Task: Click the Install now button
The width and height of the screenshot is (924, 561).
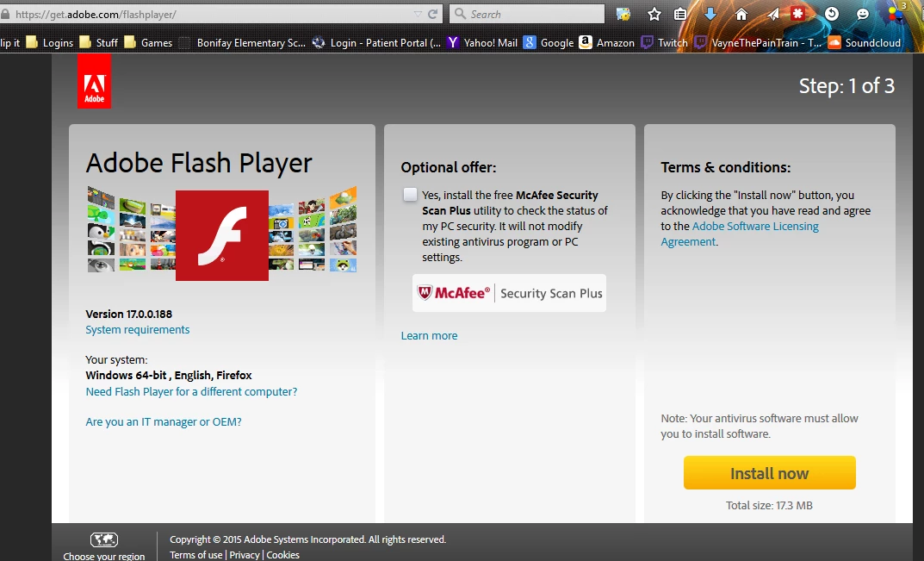Action: tap(769, 472)
